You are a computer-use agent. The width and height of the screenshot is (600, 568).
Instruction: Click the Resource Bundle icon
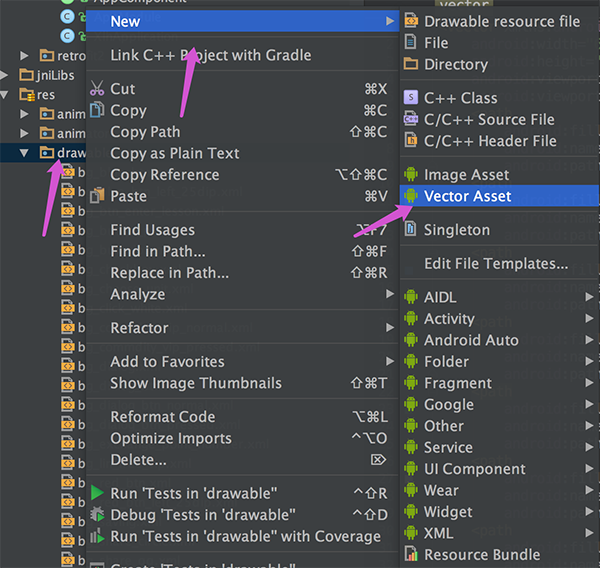(411, 554)
